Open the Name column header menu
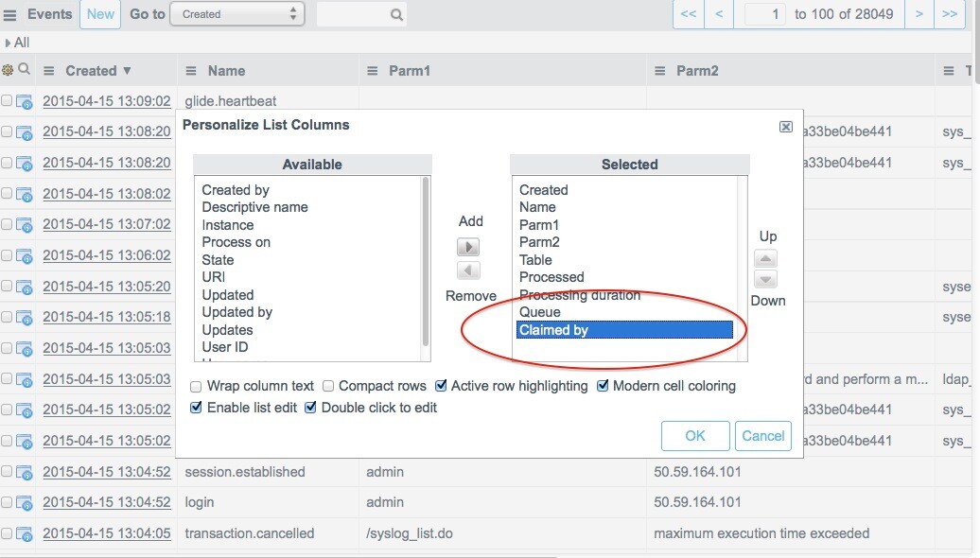The image size is (980, 558). 190,71
